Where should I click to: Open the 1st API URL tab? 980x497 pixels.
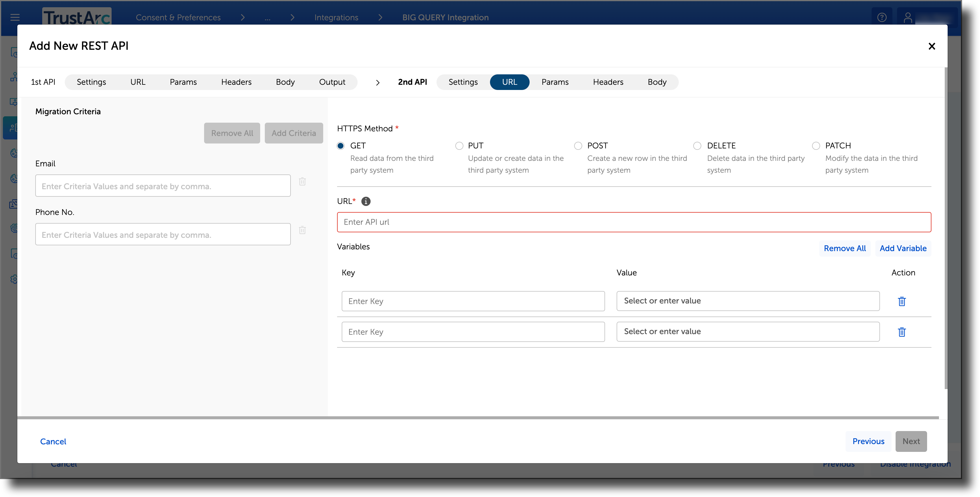point(138,82)
